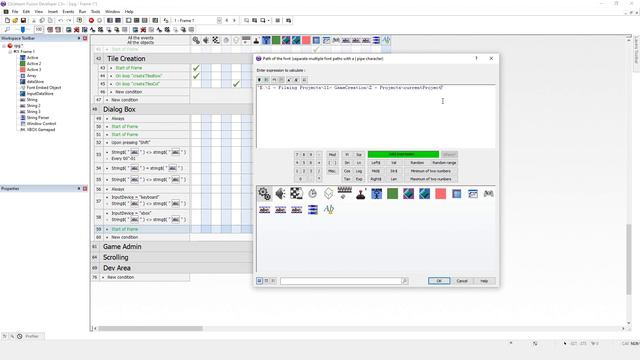The width and height of the screenshot is (640, 360).
Task: Select the Special object gears icon in dialog
Action: coord(264,193)
